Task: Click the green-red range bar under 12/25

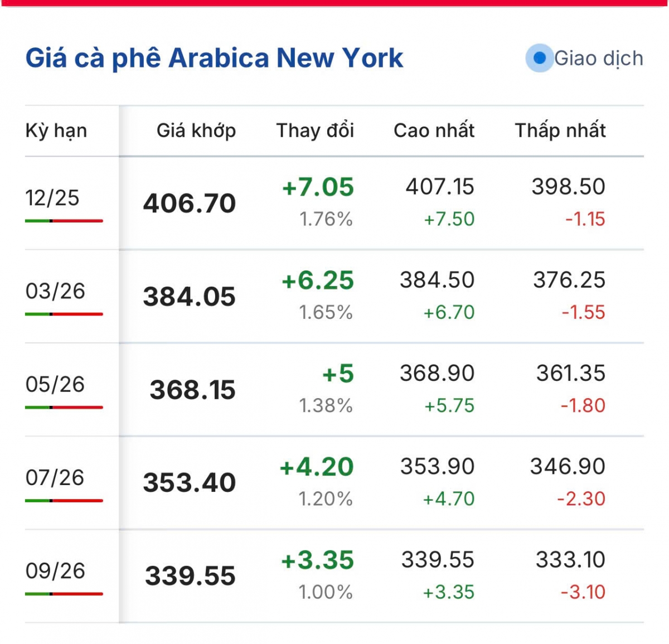Action: (x=64, y=221)
